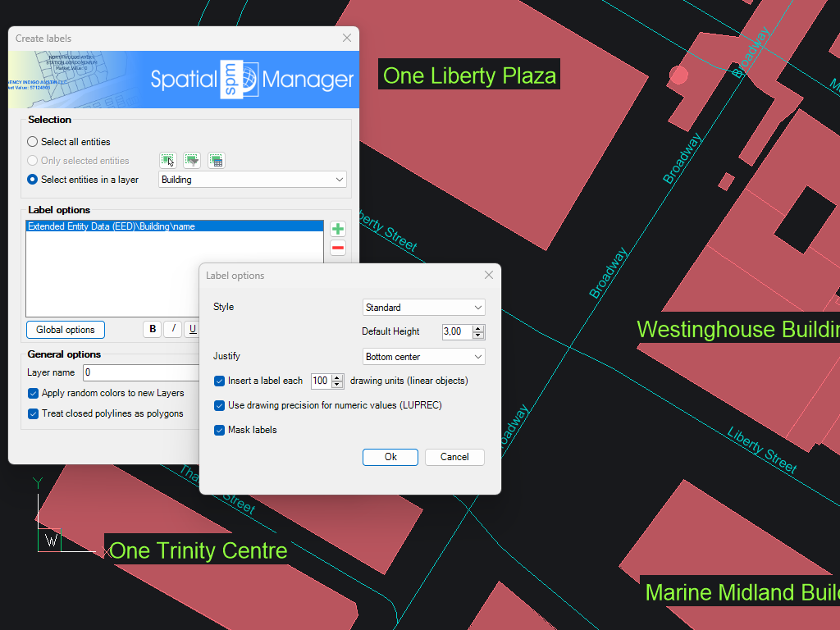The width and height of the screenshot is (840, 630).
Task: Click the Global options button
Action: [x=66, y=330]
